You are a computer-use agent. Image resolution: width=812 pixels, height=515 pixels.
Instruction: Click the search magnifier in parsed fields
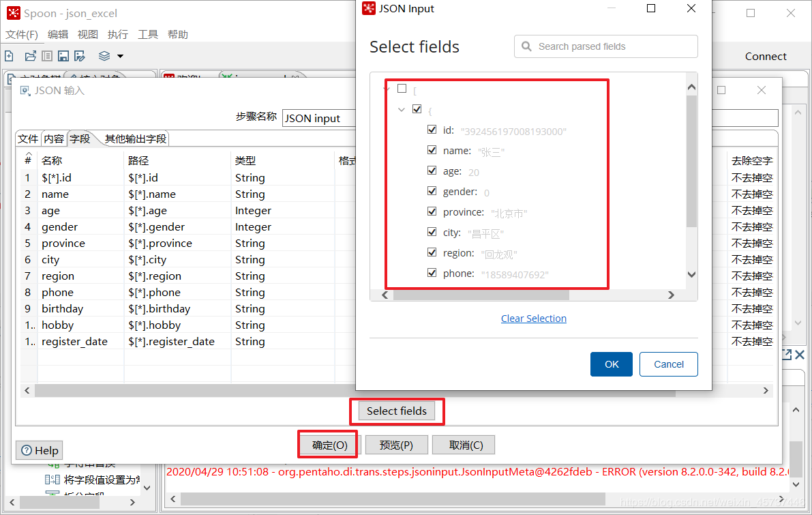coord(526,46)
